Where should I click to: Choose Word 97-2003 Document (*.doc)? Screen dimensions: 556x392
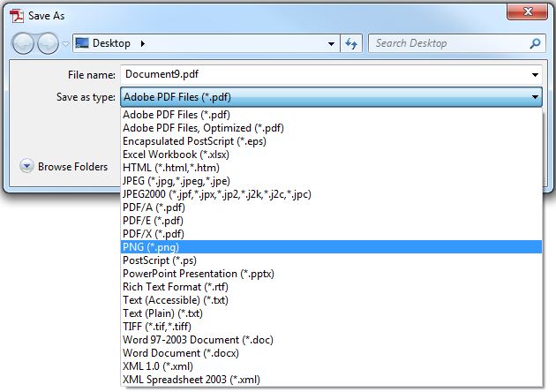[x=331, y=340]
